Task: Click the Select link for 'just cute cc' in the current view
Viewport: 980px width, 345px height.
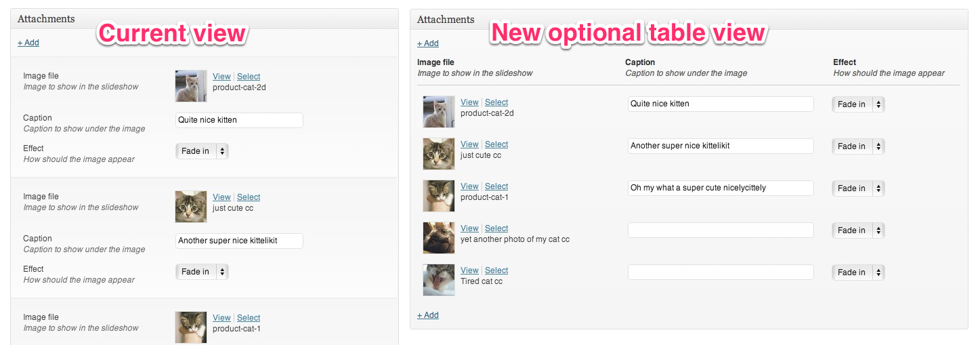Action: [249, 197]
